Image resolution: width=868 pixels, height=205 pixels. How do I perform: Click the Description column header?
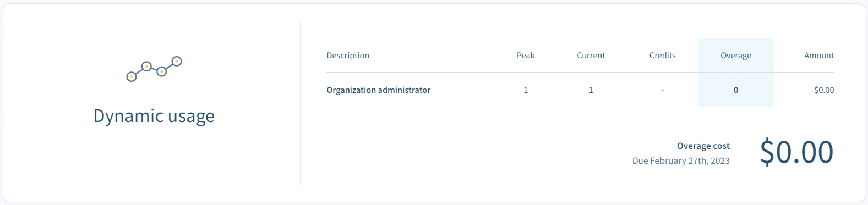(348, 56)
